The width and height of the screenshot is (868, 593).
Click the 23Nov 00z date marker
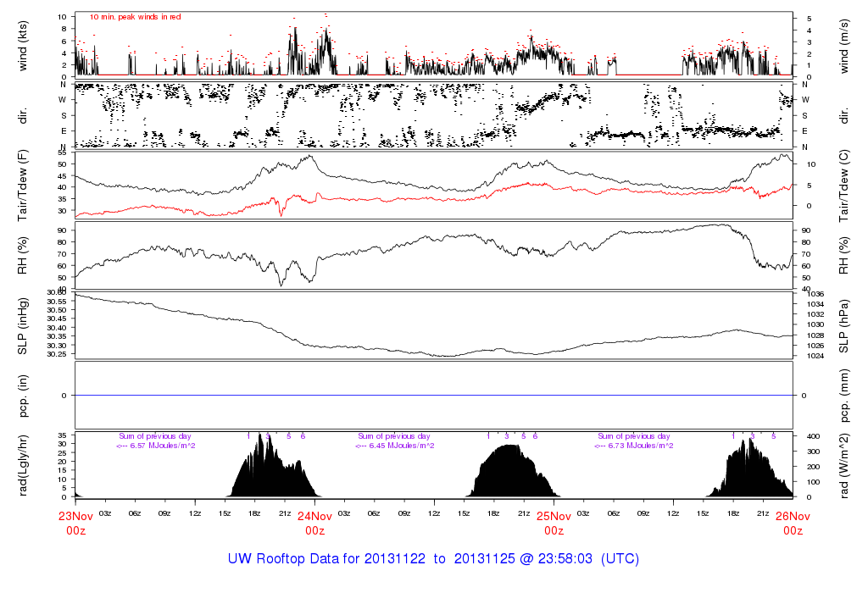pos(75,523)
